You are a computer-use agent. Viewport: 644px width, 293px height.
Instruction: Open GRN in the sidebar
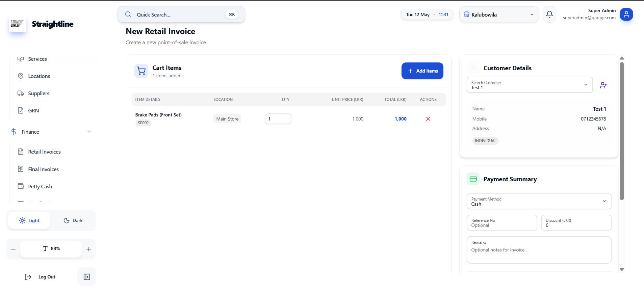click(33, 111)
